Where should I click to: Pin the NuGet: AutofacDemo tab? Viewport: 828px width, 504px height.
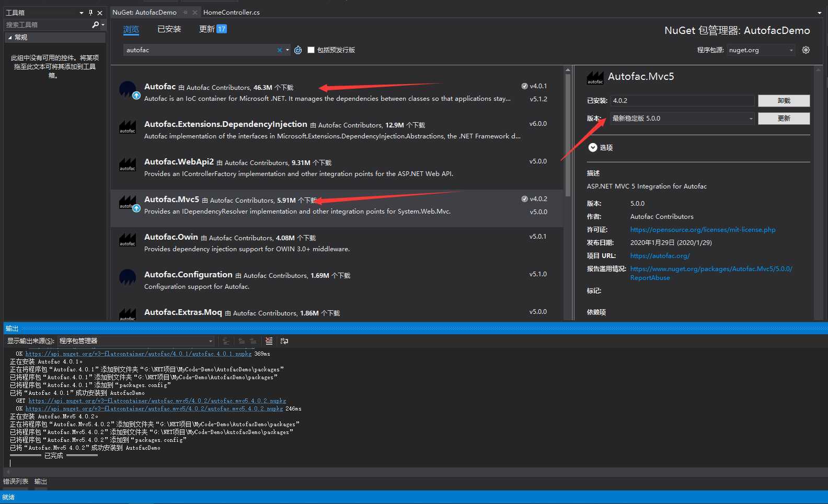tap(186, 13)
